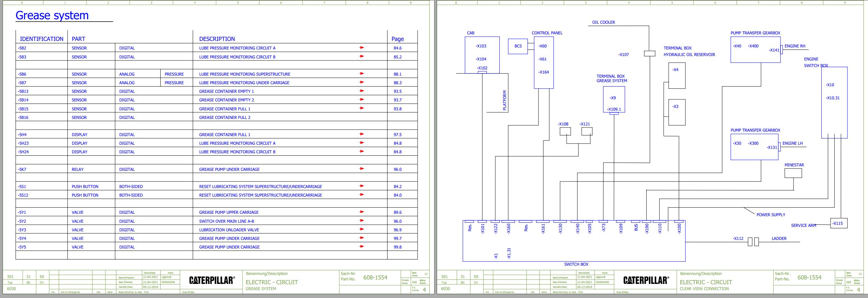Click PRESSURE cell in the -5B7 row

(x=174, y=83)
